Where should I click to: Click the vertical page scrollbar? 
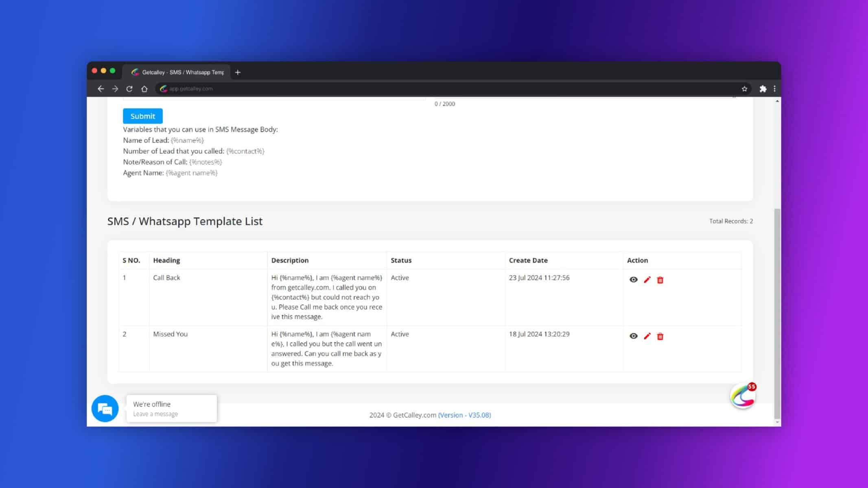[777, 313]
